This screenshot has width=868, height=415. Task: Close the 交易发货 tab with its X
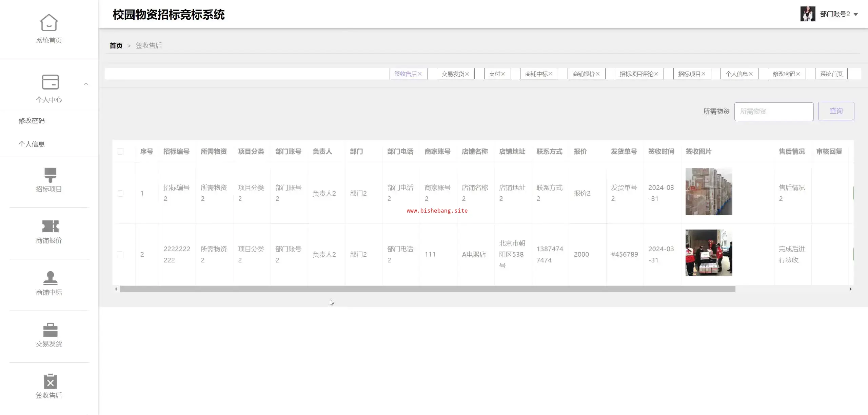[467, 74]
